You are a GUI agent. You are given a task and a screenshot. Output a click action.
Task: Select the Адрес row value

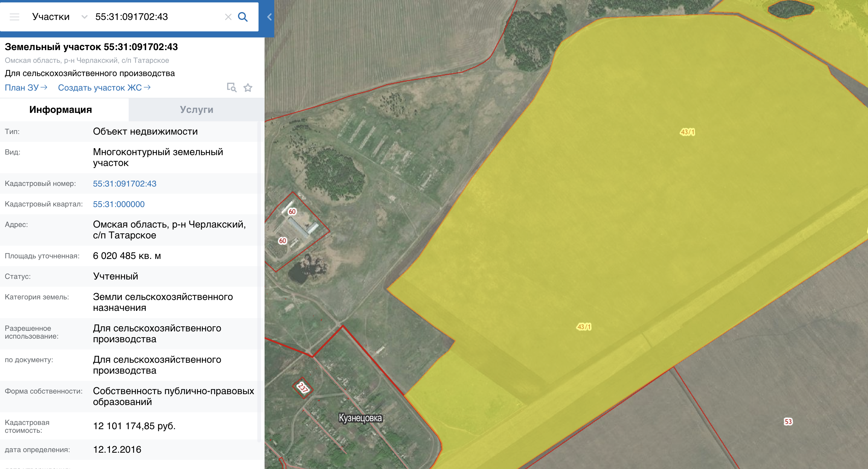pos(169,230)
